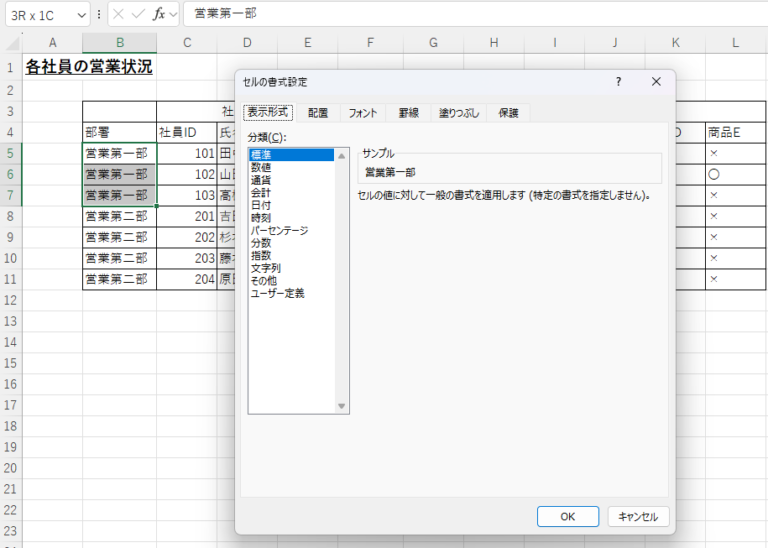Expand the formula bar function dropdown arrow

click(x=173, y=15)
